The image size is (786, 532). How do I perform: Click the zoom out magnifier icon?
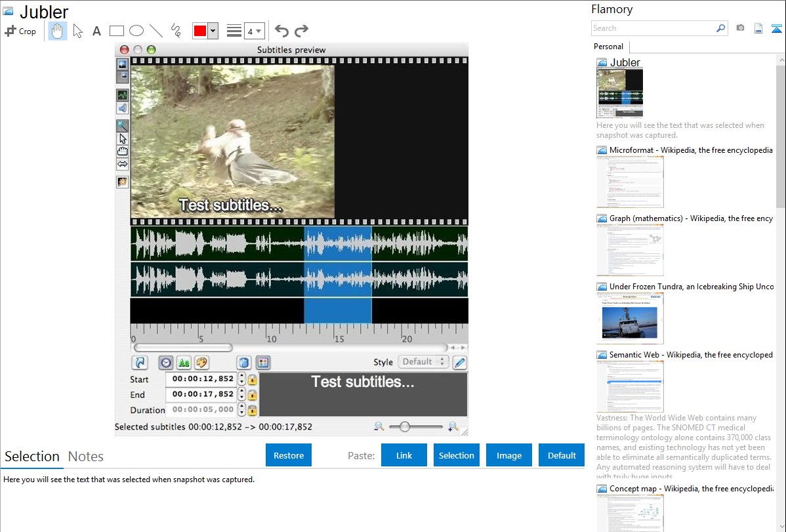(x=379, y=426)
